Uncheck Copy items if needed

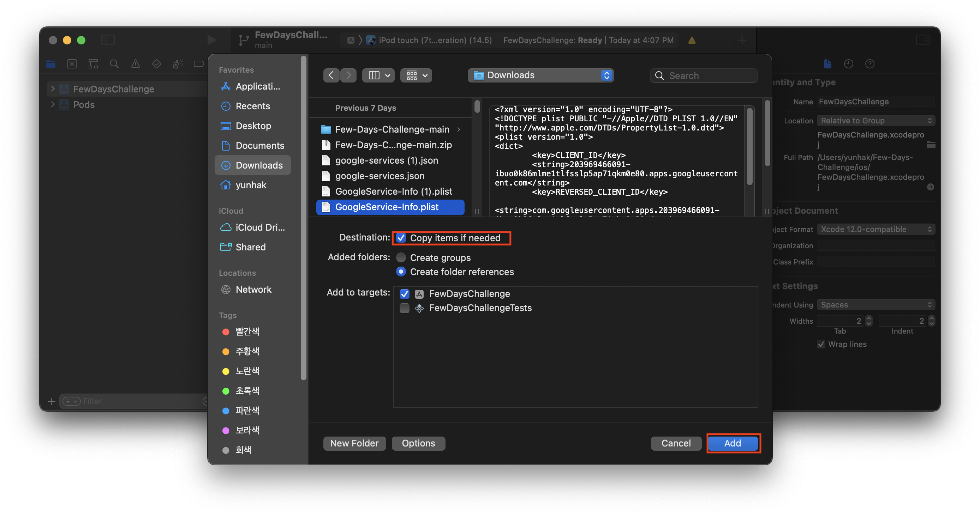(x=401, y=238)
